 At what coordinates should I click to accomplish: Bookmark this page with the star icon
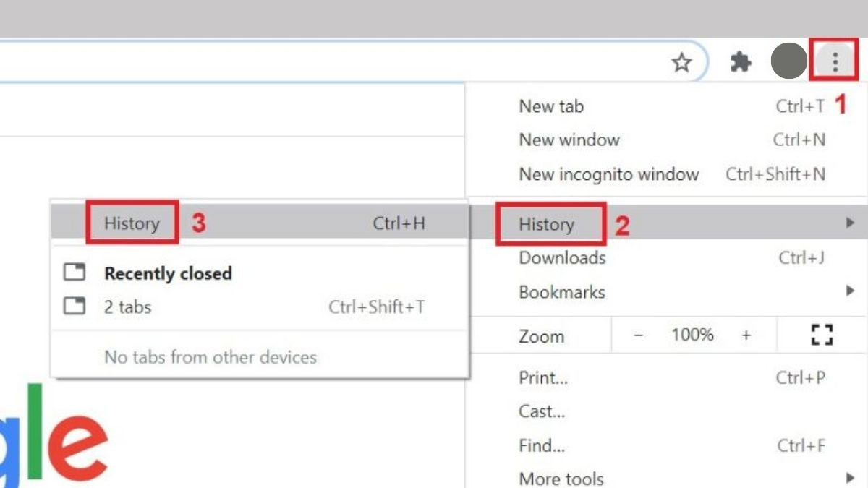(x=681, y=63)
